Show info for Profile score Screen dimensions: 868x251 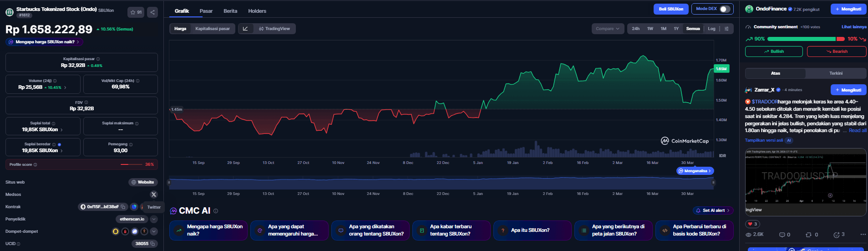[x=35, y=164]
